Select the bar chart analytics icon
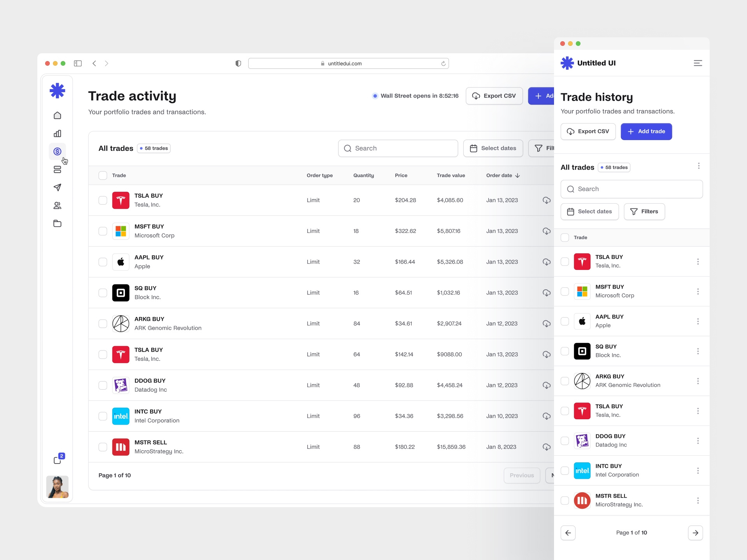 [x=57, y=133]
